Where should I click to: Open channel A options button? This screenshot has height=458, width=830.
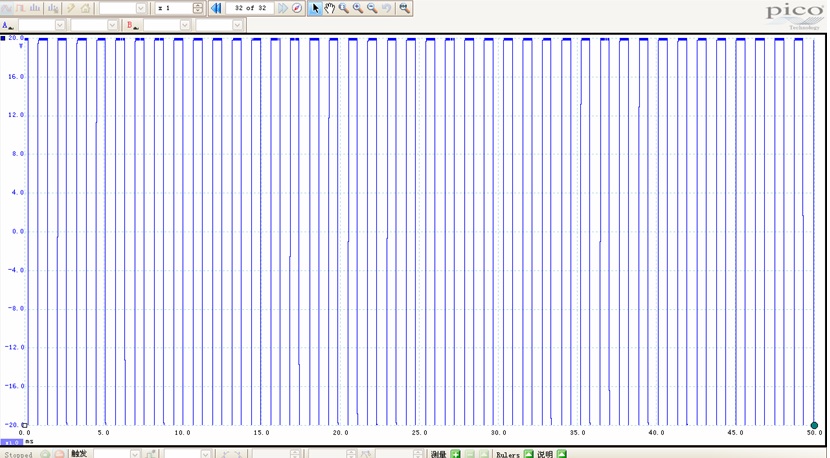[8, 25]
